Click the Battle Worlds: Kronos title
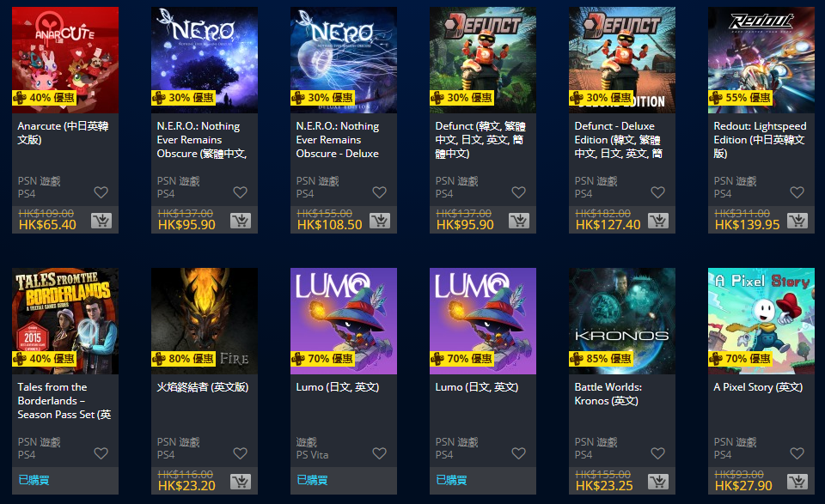Screen dimensions: 825x504 click(x=608, y=394)
